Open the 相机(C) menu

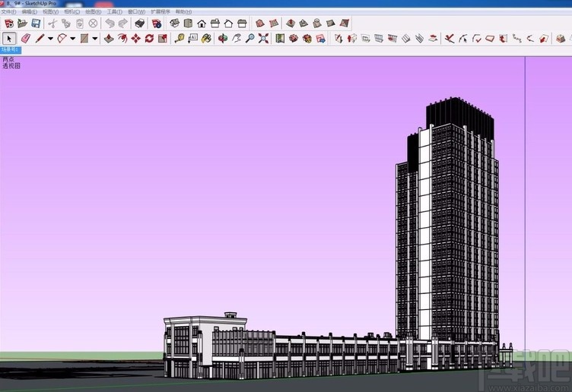coord(71,11)
